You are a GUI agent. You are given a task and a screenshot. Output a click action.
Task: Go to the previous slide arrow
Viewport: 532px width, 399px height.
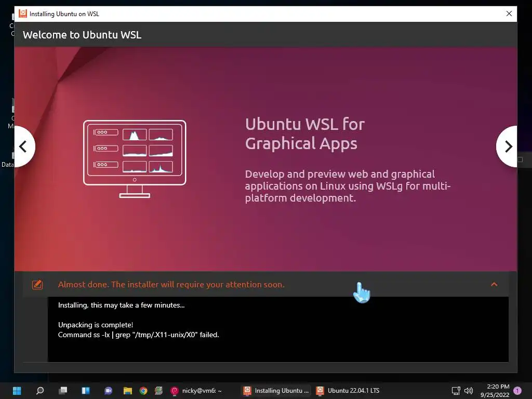[x=24, y=147]
